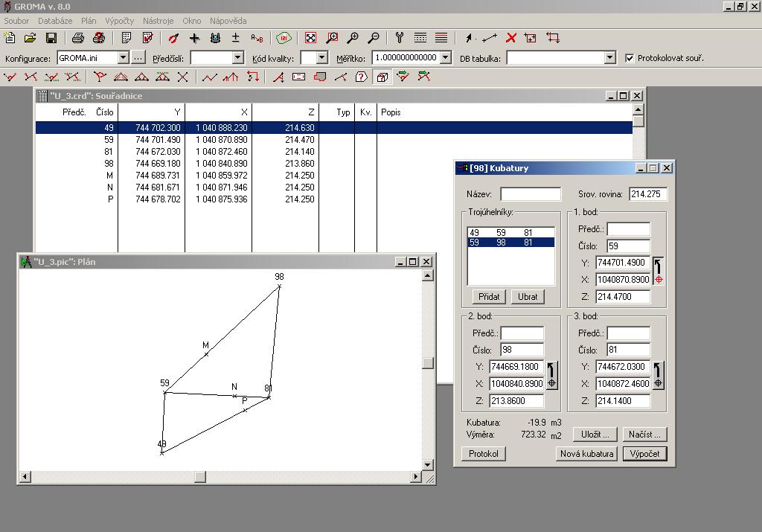Open the Nástroje menu
This screenshot has height=532, width=762.
158,21
